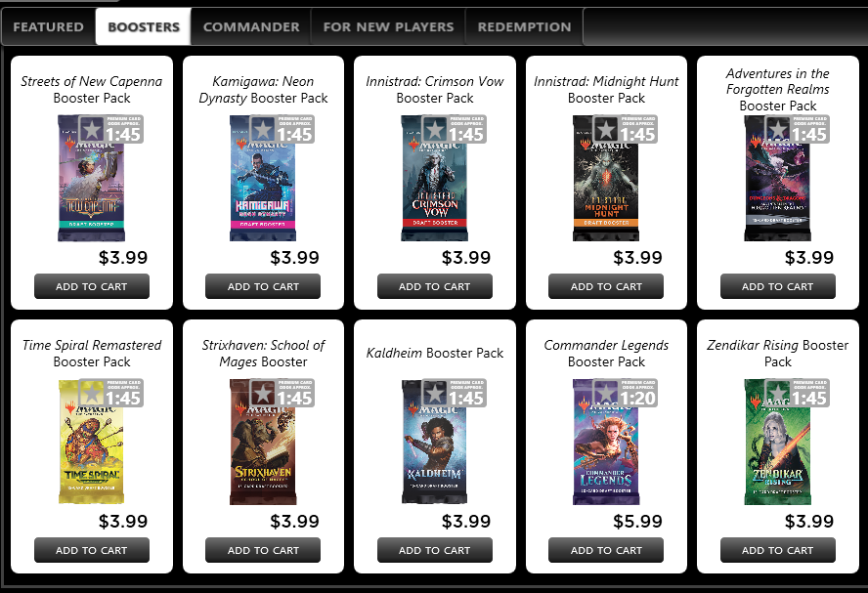Go to the For New Players tab

pos(388,26)
